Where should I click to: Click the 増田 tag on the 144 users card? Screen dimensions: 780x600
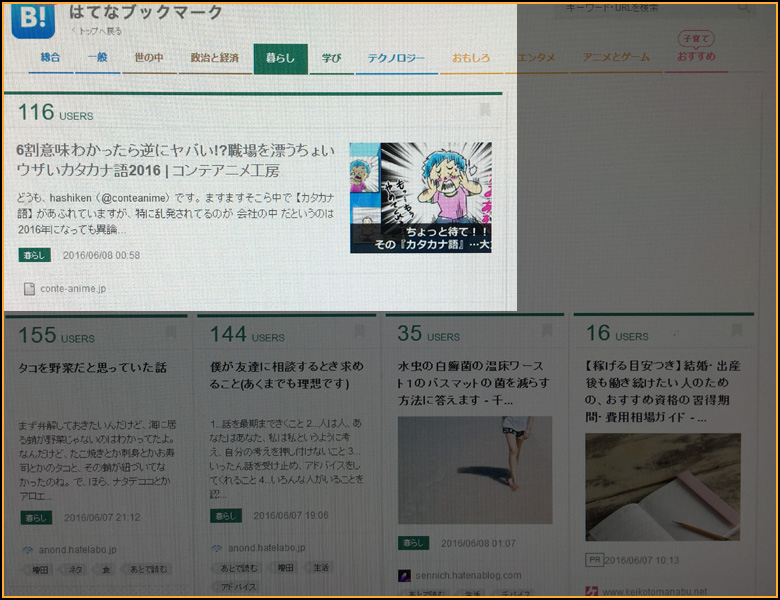click(285, 567)
